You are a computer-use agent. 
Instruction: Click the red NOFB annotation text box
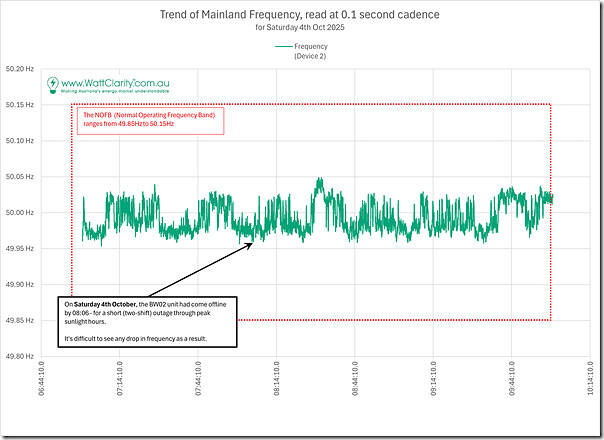point(149,121)
